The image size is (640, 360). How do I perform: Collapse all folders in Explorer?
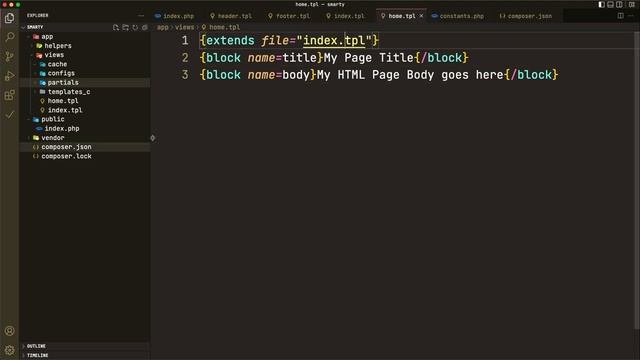144,27
